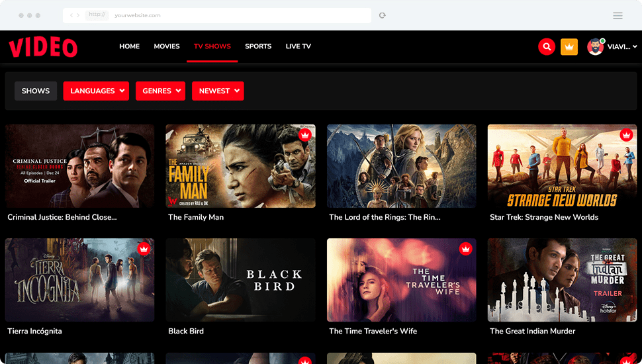642x364 pixels.
Task: Click premium crown badge on The Family Man
Action: pyautogui.click(x=304, y=135)
